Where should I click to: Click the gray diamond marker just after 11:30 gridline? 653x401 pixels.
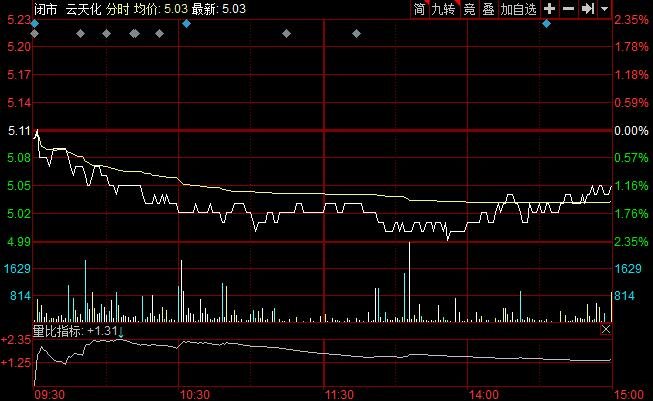click(356, 33)
